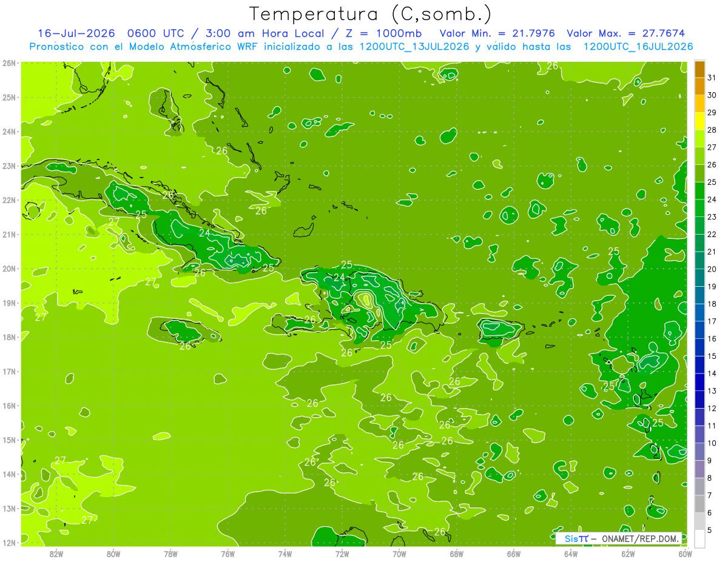Click the yellow legend segment between 28 and 29

699,121
